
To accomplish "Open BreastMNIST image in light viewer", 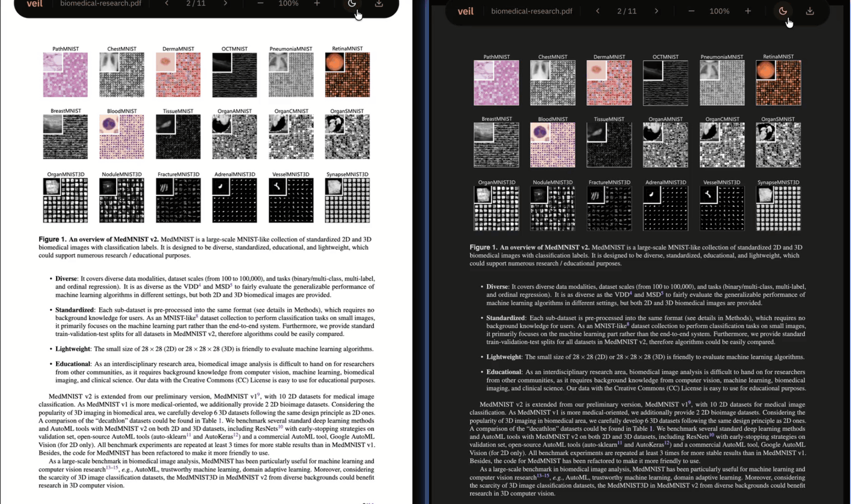I will [65, 137].
